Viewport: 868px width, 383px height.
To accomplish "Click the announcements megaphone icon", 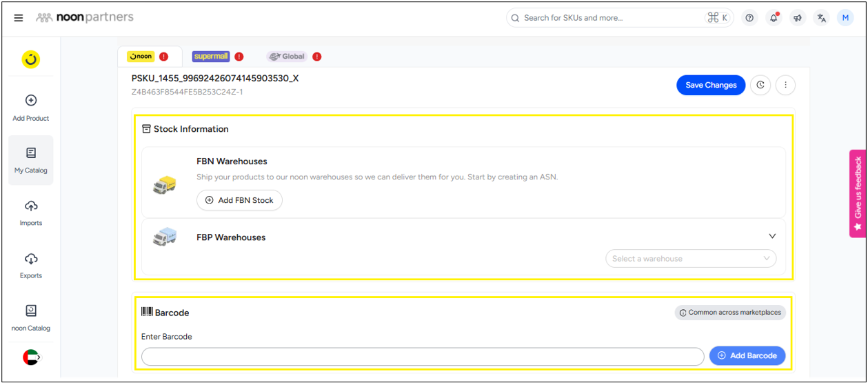I will coord(798,18).
